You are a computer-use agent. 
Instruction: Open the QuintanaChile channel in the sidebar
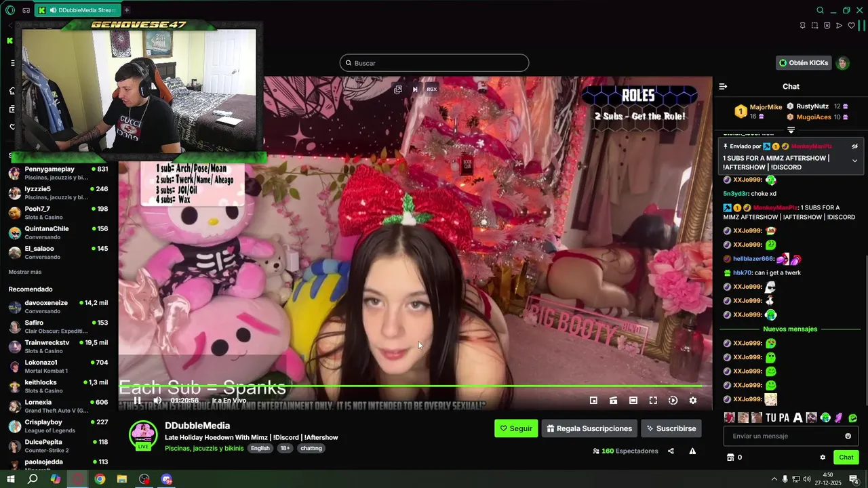click(x=58, y=232)
